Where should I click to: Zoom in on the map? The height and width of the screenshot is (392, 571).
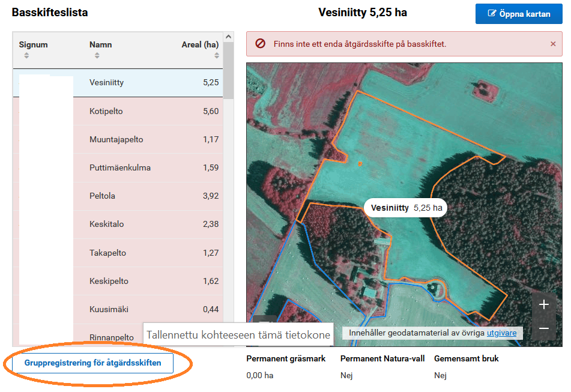[544, 304]
